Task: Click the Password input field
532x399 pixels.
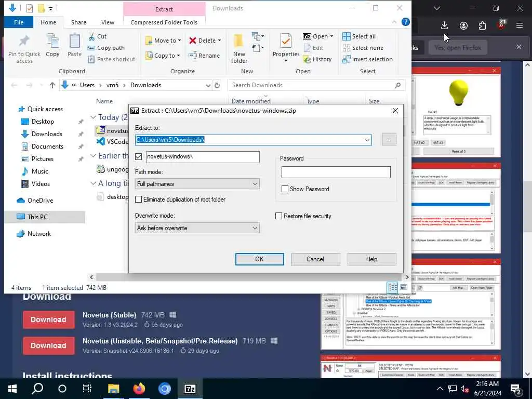Action: pyautogui.click(x=336, y=172)
